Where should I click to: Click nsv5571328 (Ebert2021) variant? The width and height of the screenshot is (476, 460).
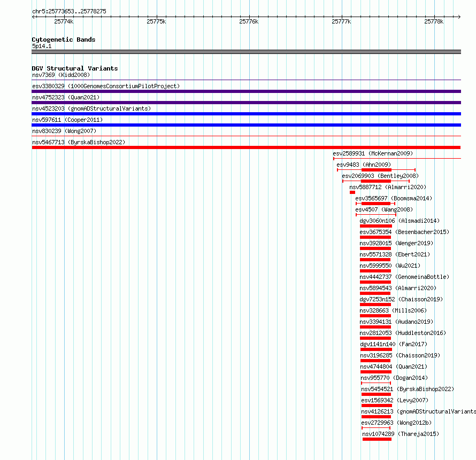click(395, 254)
